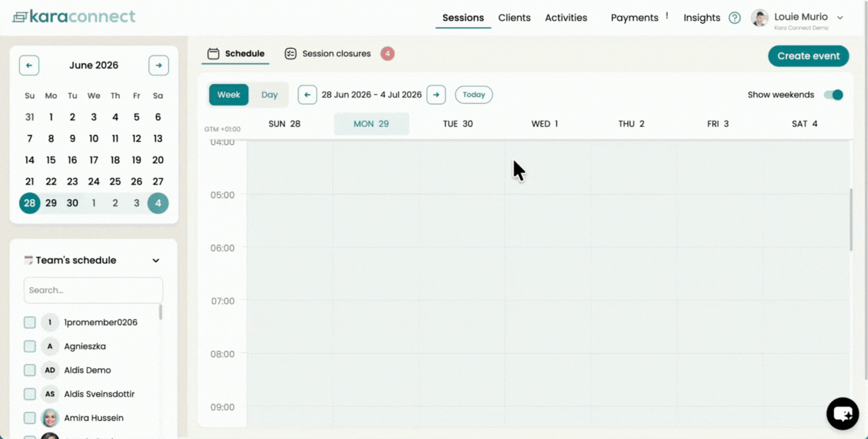Viewport: 868px width, 439px height.
Task: Check the Aldis Sveinsdottir checkbox
Action: pos(30,394)
